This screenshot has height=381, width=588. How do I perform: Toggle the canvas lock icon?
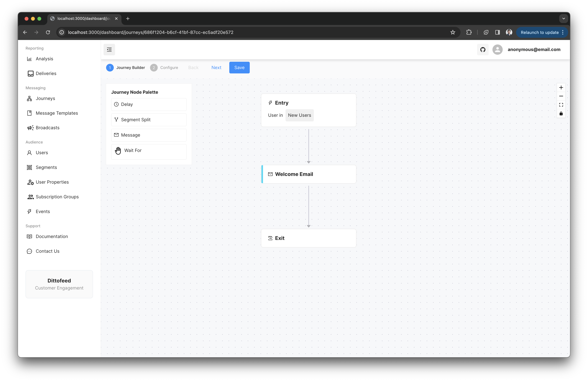coord(561,113)
